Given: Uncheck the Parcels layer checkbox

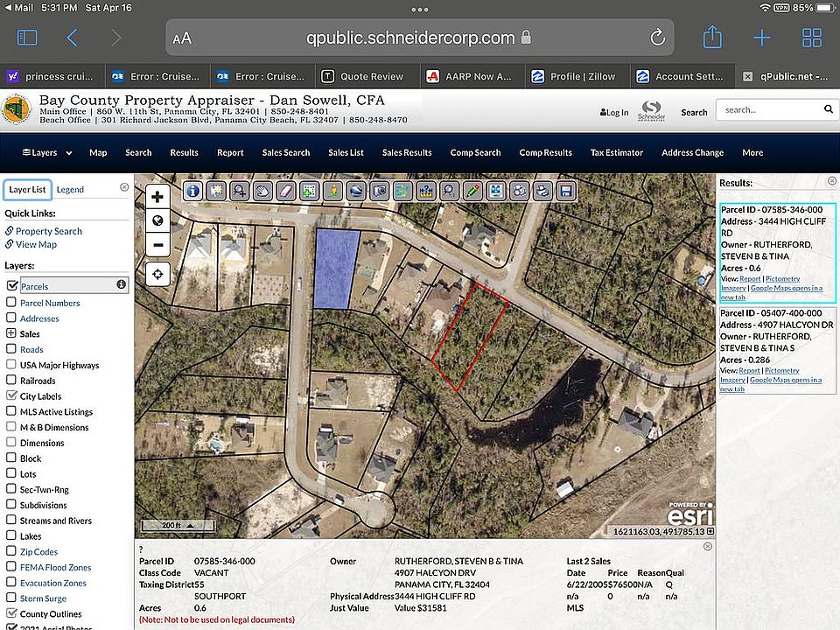Looking at the screenshot, I should [x=11, y=286].
